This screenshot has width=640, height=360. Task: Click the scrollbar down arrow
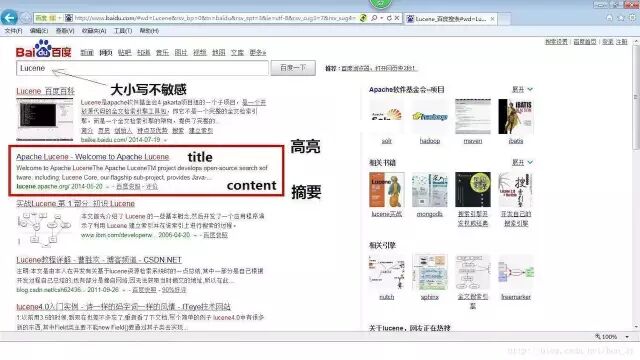(x=636, y=327)
